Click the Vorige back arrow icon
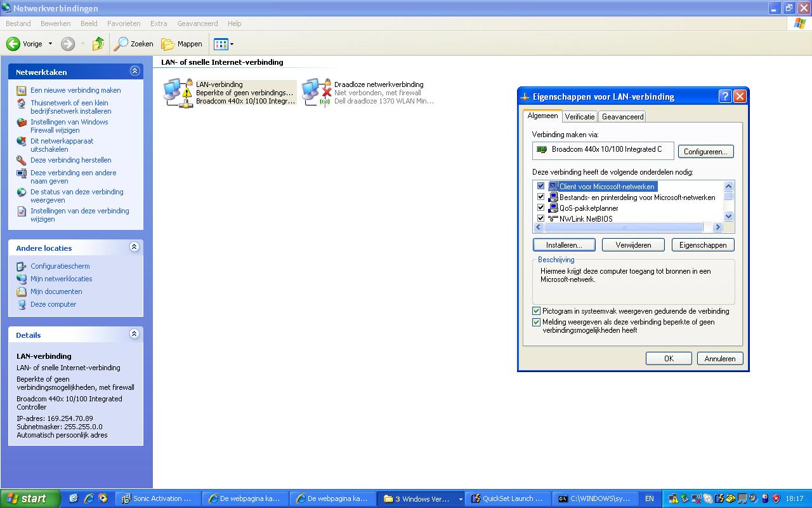812x508 pixels. 13,44
